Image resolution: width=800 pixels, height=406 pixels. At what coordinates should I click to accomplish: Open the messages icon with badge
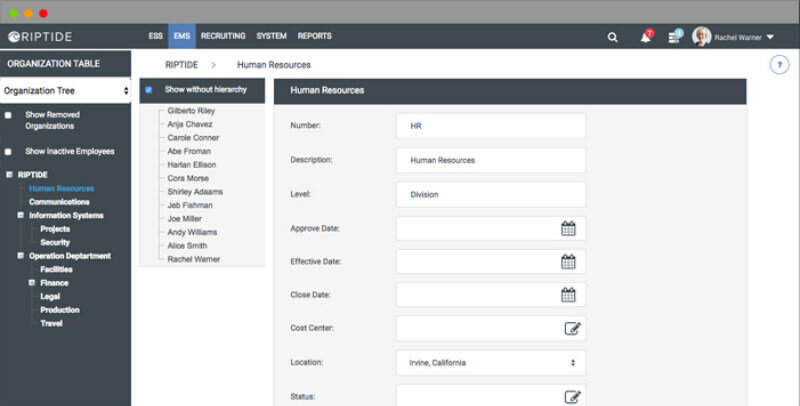[x=676, y=37]
